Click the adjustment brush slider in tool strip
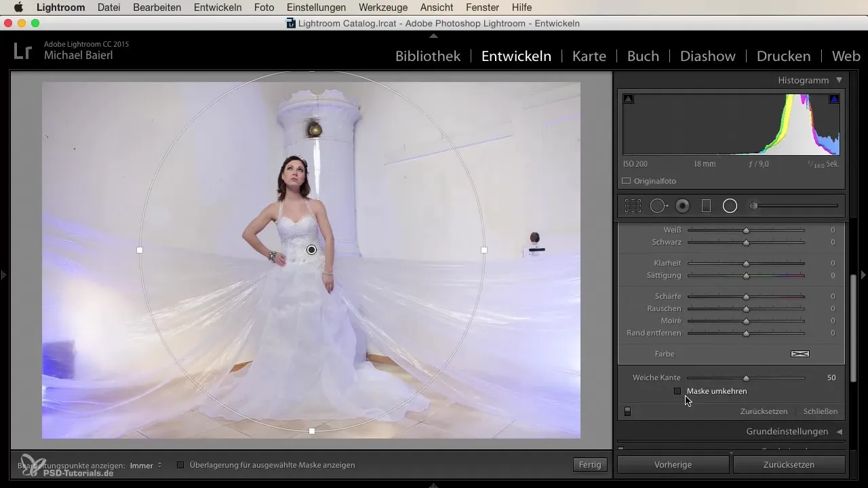 click(x=793, y=206)
